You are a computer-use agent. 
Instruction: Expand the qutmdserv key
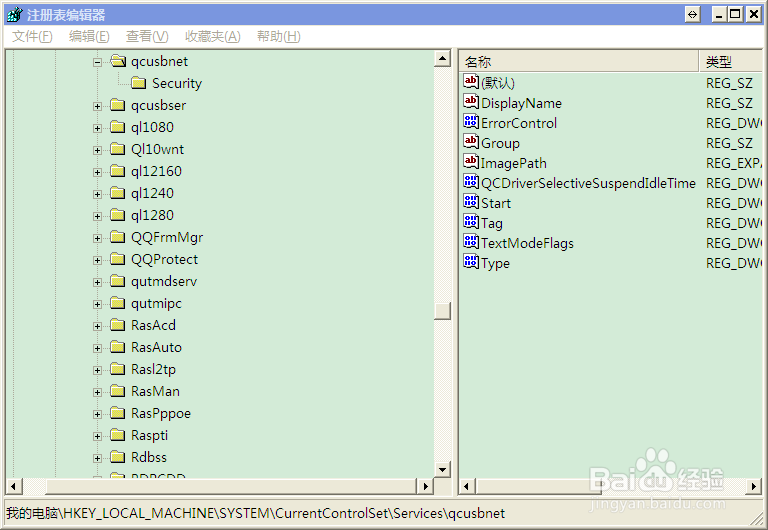(97, 283)
